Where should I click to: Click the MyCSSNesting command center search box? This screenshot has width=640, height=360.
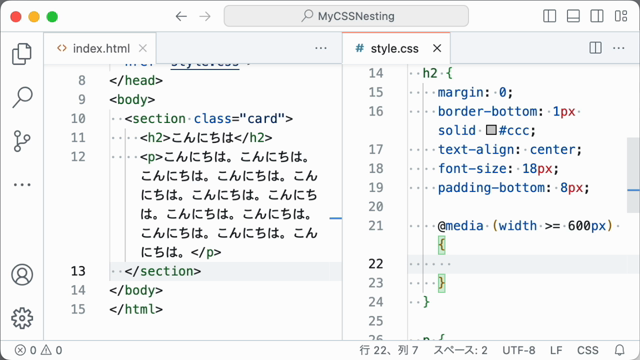coord(346,16)
